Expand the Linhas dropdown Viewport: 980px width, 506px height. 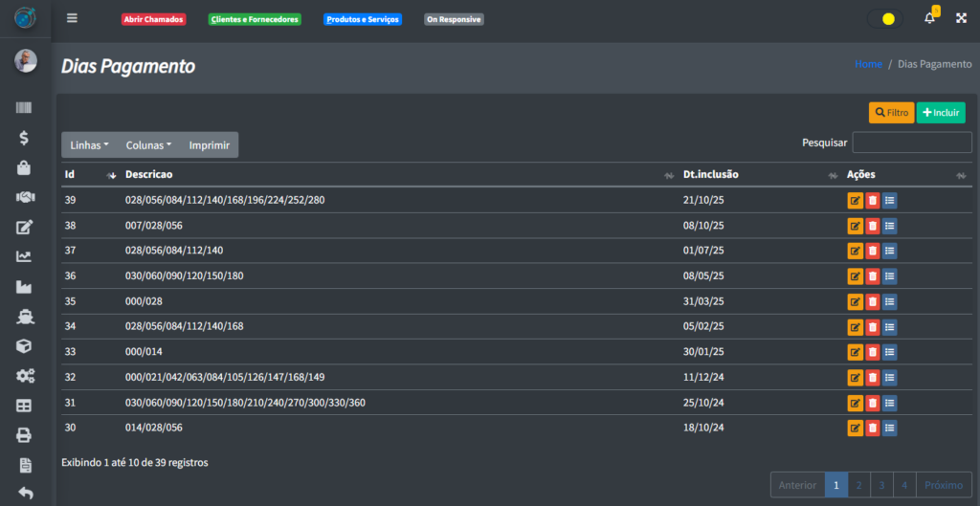tap(90, 145)
